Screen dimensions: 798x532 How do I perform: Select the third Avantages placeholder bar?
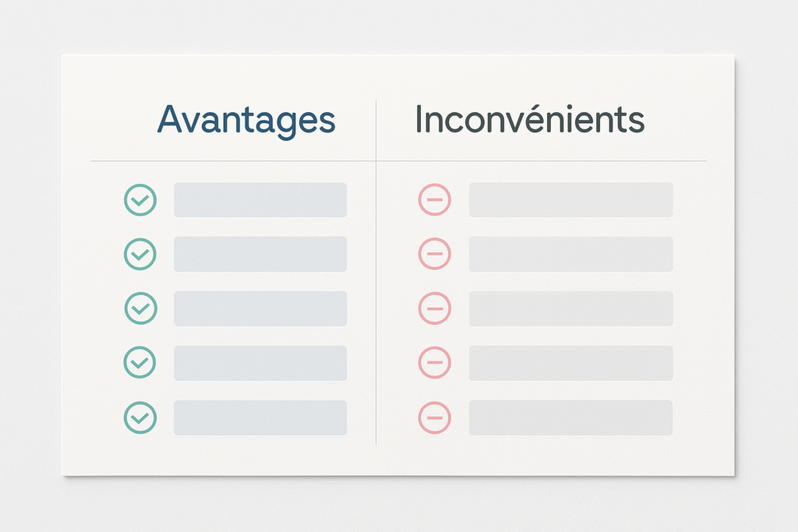pos(260,308)
